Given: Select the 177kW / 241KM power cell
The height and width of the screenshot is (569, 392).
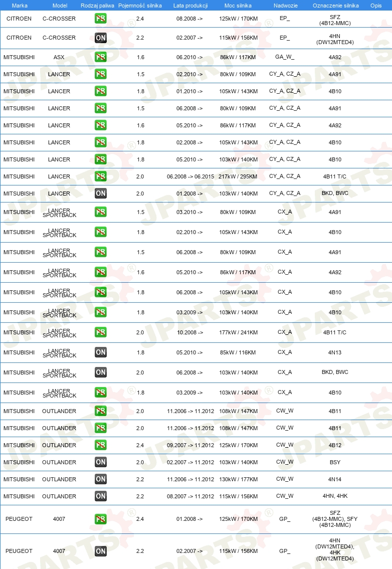Looking at the screenshot, I should coord(239,332).
